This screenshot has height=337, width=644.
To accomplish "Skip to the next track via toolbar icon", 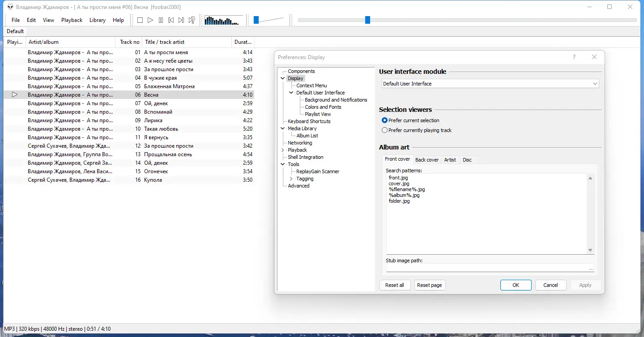I will 181,20.
